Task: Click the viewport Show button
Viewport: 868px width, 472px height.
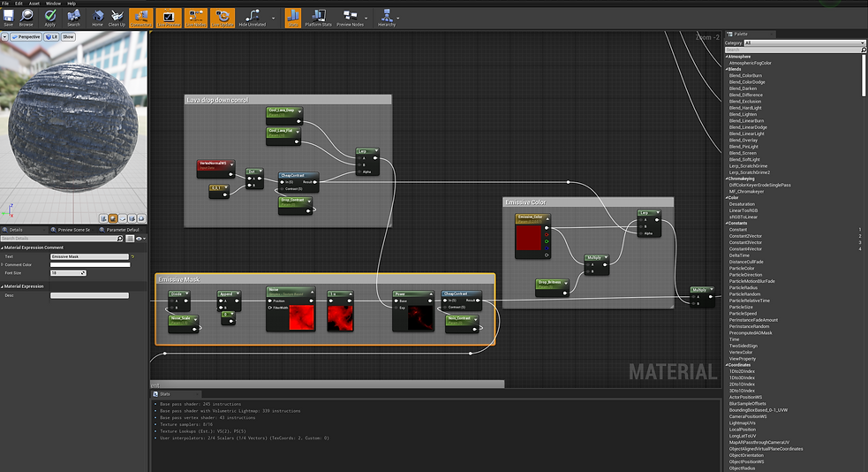Action: (x=68, y=37)
